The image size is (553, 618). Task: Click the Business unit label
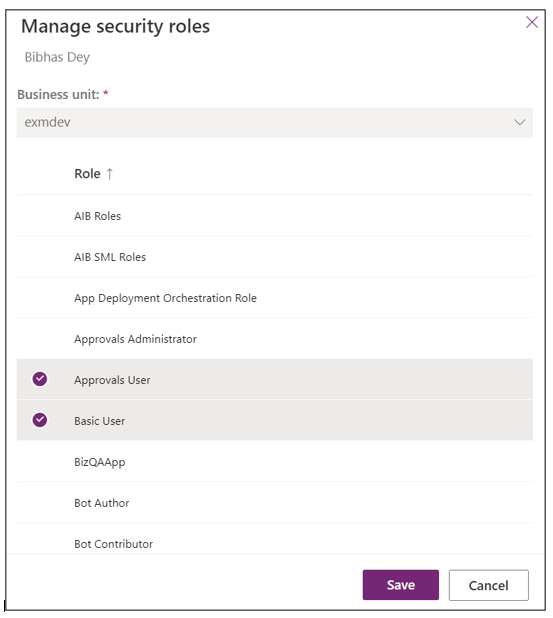point(58,95)
